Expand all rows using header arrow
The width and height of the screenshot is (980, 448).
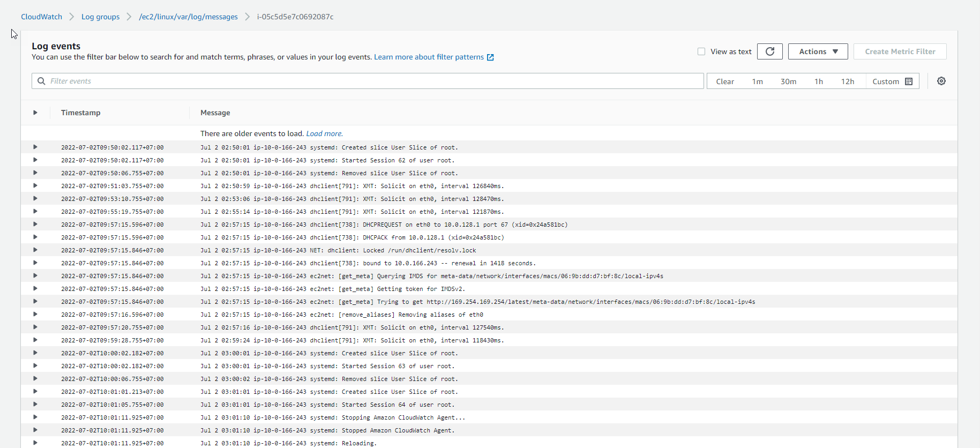tap(35, 113)
